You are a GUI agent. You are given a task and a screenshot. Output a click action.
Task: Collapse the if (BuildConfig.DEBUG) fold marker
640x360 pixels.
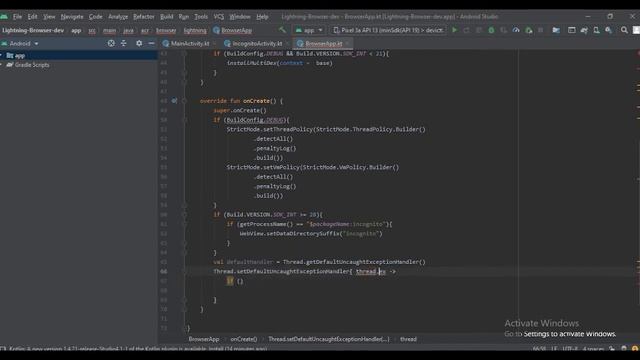(184, 120)
